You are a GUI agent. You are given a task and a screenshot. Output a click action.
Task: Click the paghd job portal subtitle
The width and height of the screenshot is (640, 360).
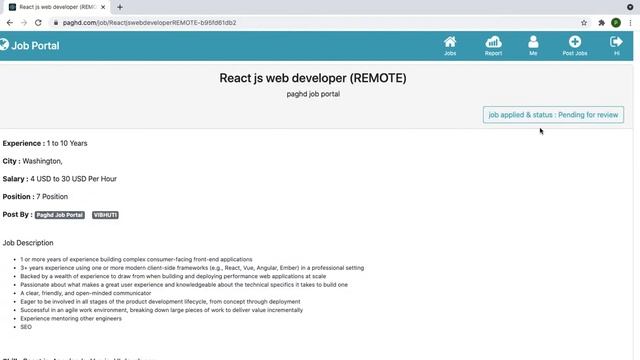pyautogui.click(x=313, y=94)
